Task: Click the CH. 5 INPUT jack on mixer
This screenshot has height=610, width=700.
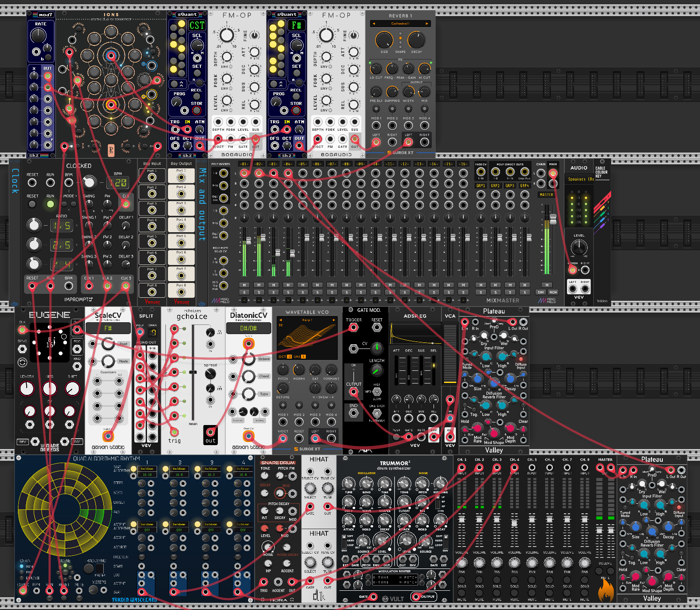Action: (532, 467)
